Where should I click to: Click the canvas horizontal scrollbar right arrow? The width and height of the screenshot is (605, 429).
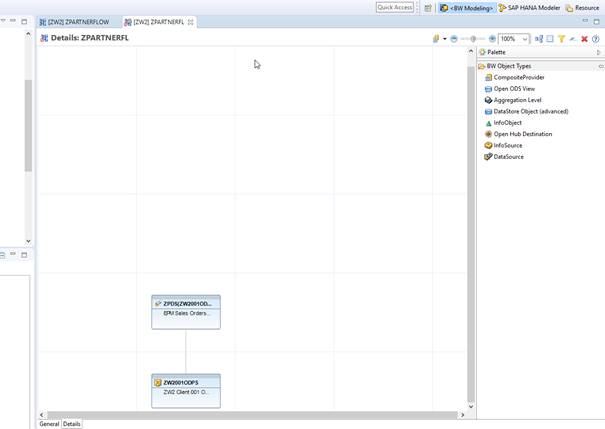462,415
